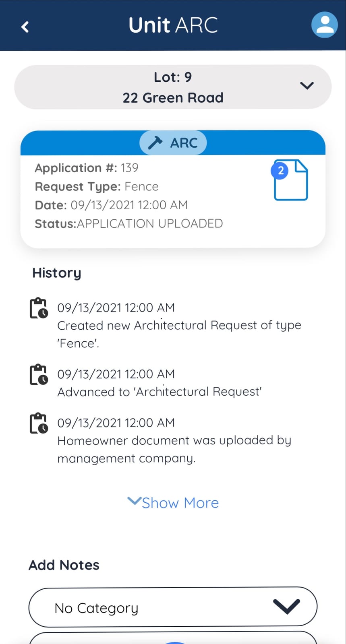Viewport: 346px width, 644px height.
Task: Select the Status: APPLICATION UPLOADED line
Action: point(129,223)
